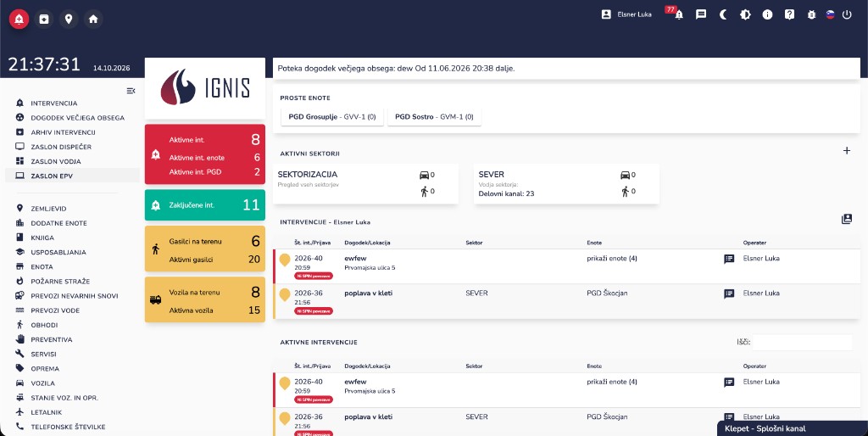Click the power logout icon
Viewport: 868px width, 436px height.
(x=847, y=14)
